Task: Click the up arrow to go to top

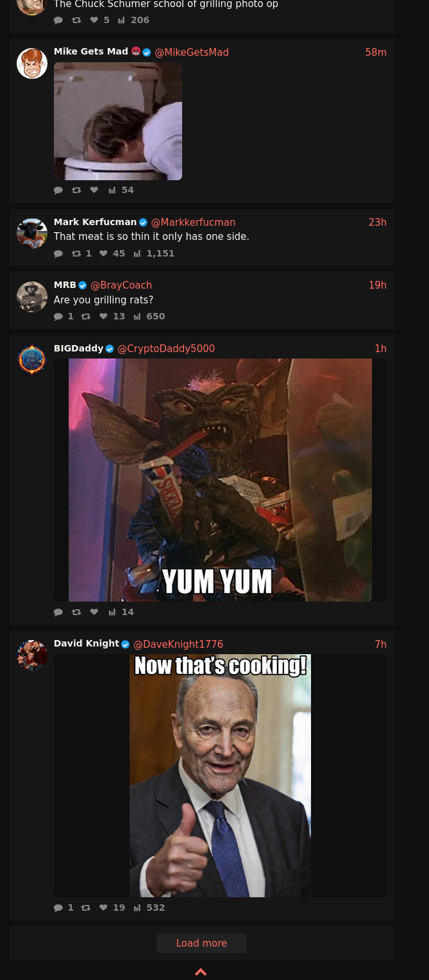Action: coord(201,972)
